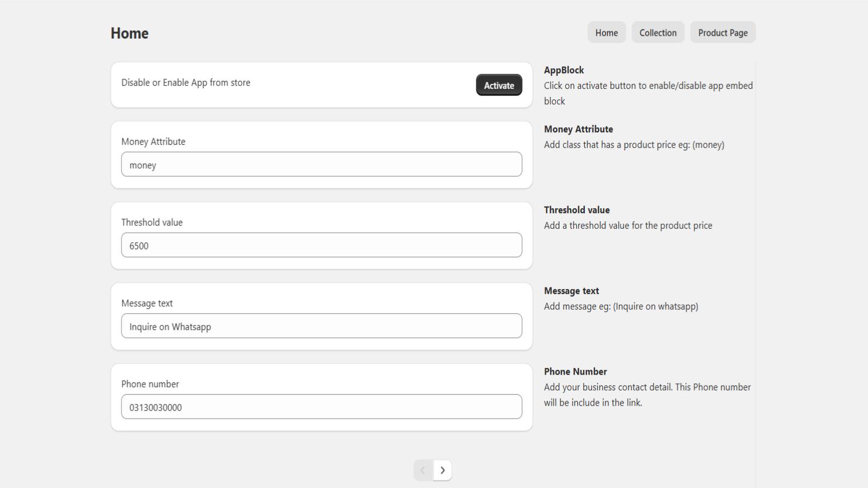868x488 pixels.
Task: Click the large Home page heading
Action: 130,33
